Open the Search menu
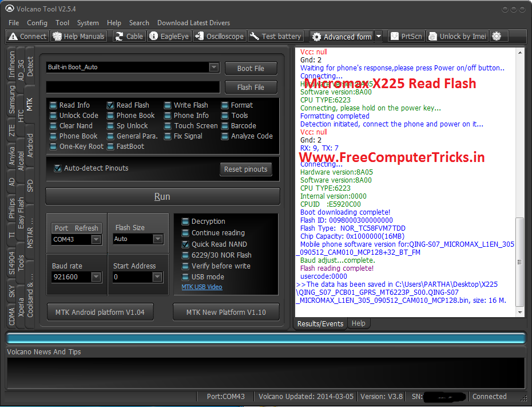 [139, 23]
